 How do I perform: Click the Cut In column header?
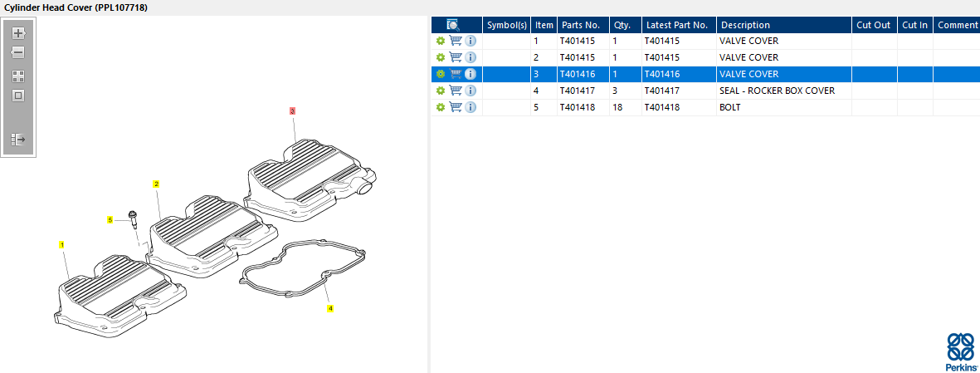915,25
